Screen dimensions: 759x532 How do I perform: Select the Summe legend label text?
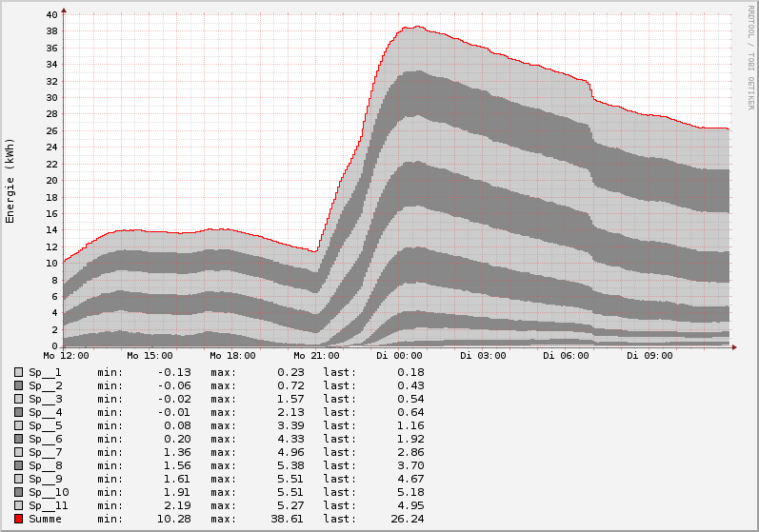pos(45,519)
